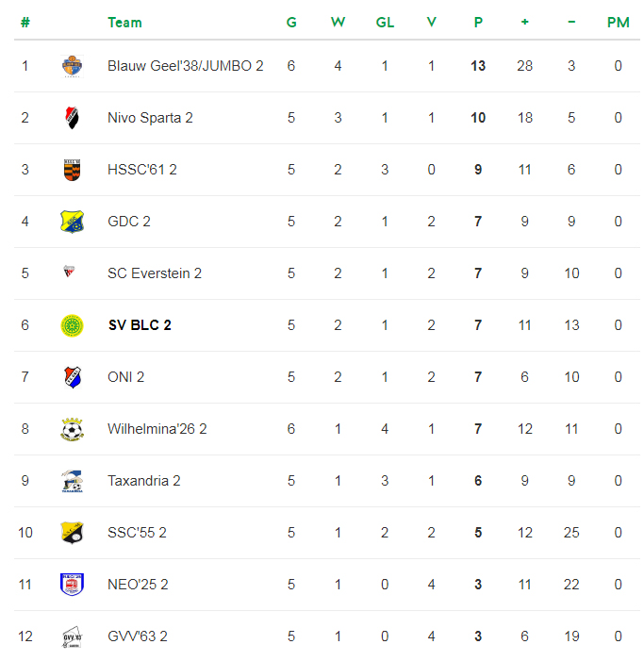Click the SV BLC 2 round logo
644x661 pixels.
coord(72,325)
